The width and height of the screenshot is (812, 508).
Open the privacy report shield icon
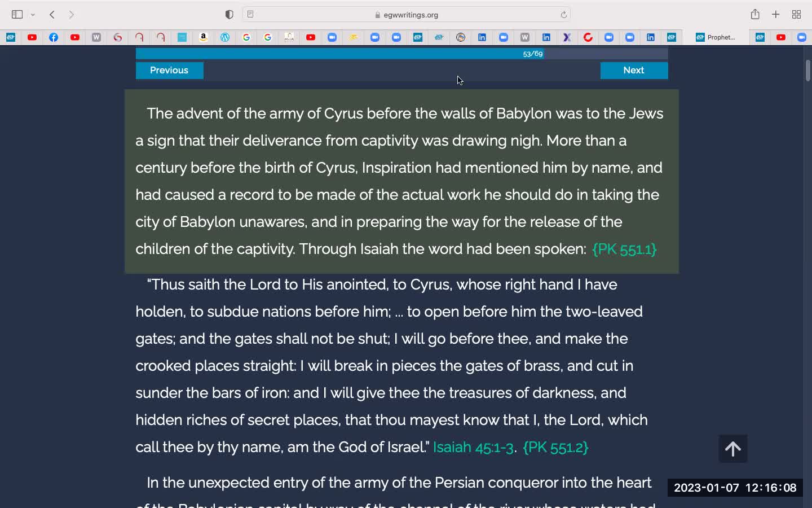[229, 15]
